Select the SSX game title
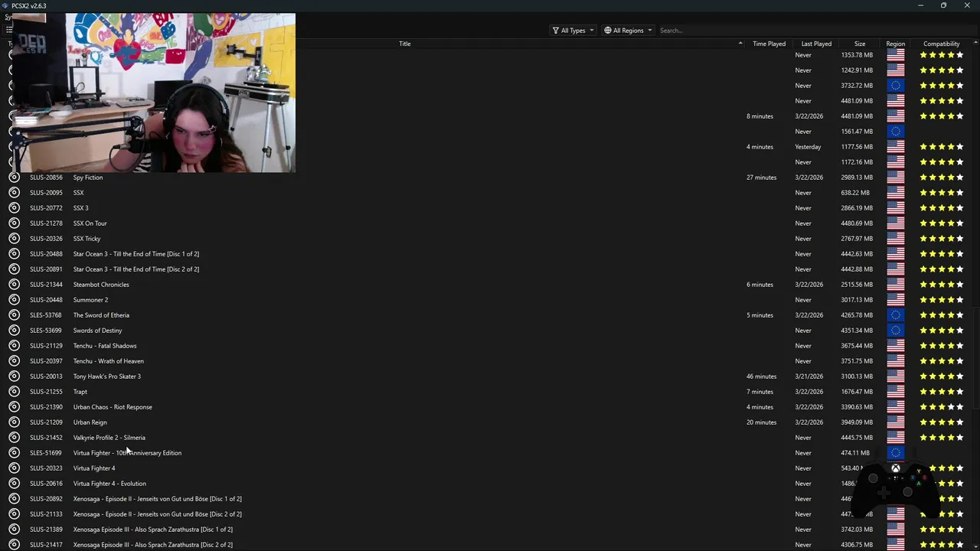 pos(79,192)
